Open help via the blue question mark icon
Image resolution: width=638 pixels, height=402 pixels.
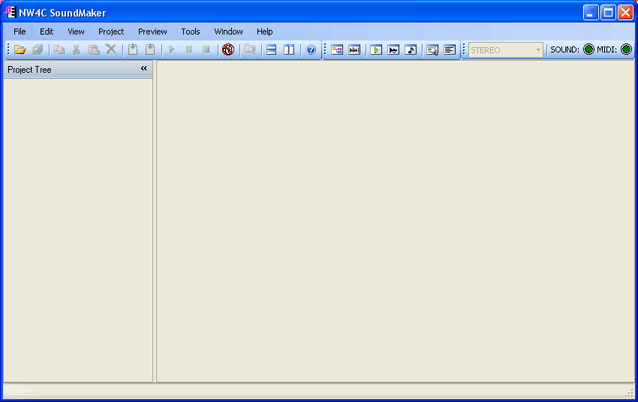pyautogui.click(x=311, y=50)
